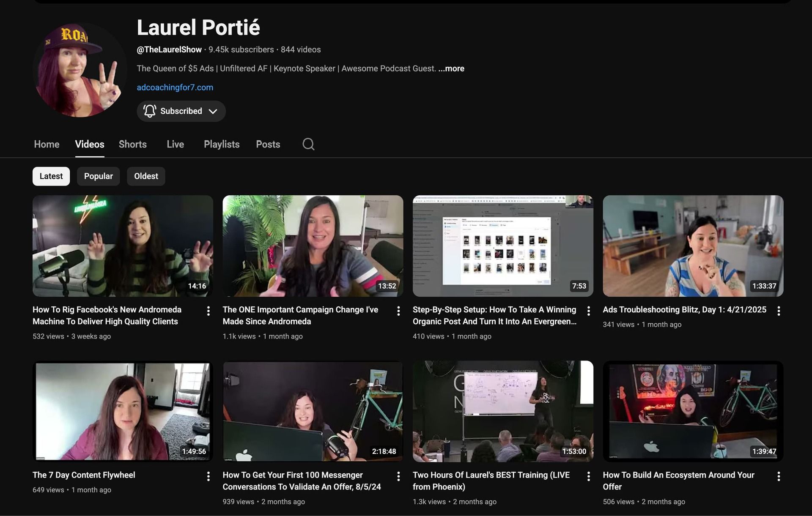Expand the Subscribed dropdown chevron
Image resolution: width=812 pixels, height=516 pixels.
(213, 111)
